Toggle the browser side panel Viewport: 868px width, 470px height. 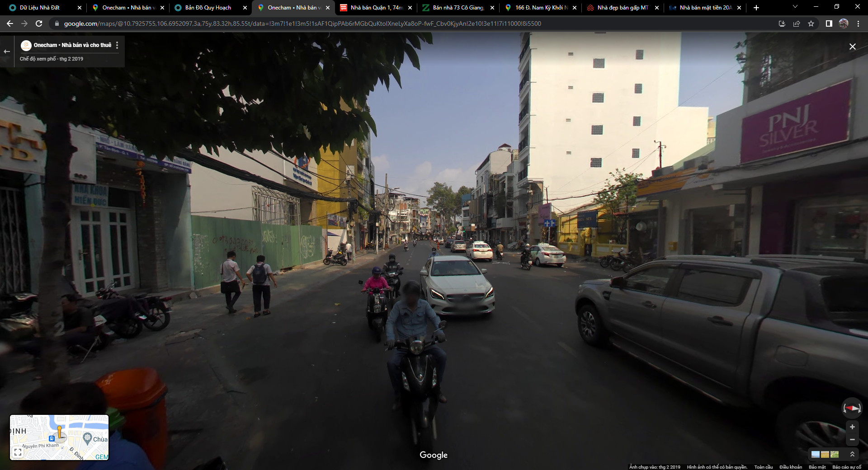[829, 23]
